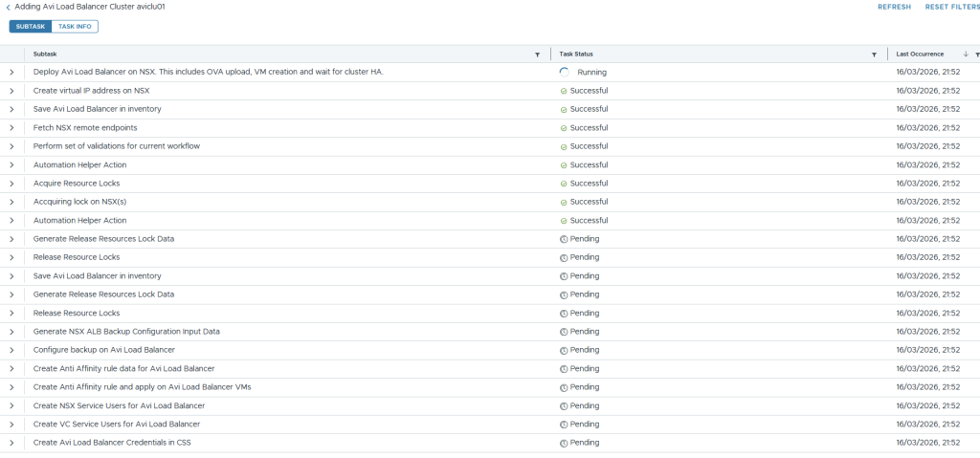Click the Running spinner icon for Deploy Avi
This screenshot has height=458, width=980.
click(565, 72)
